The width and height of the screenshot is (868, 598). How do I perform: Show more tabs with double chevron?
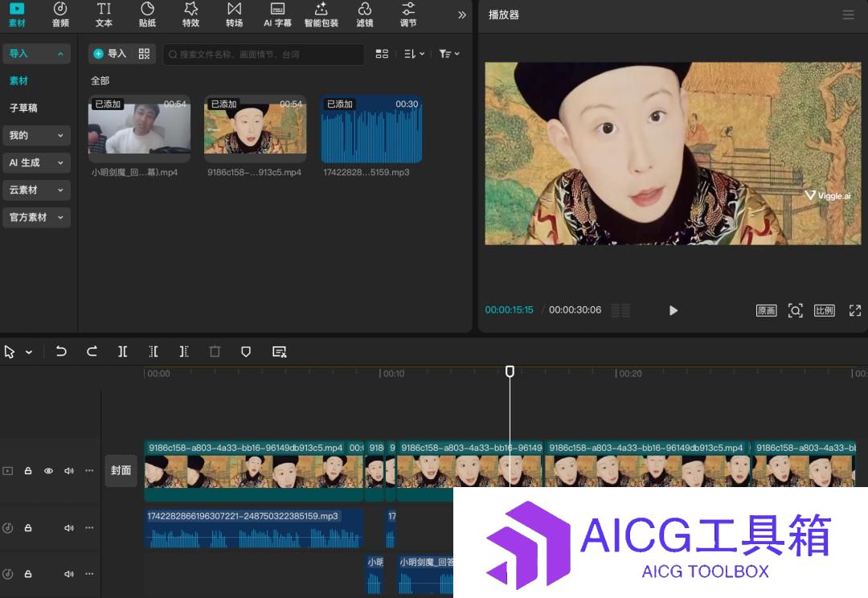click(x=461, y=15)
